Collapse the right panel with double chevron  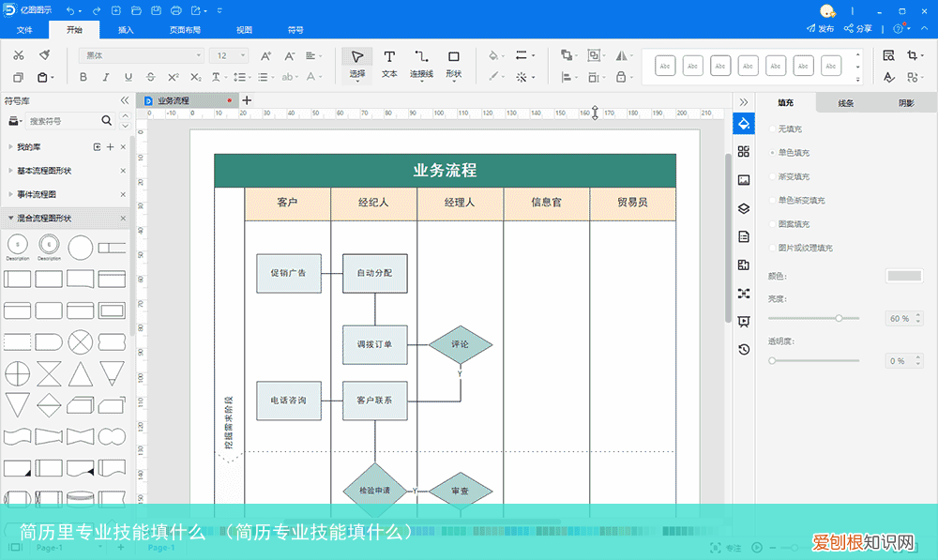coord(744,102)
